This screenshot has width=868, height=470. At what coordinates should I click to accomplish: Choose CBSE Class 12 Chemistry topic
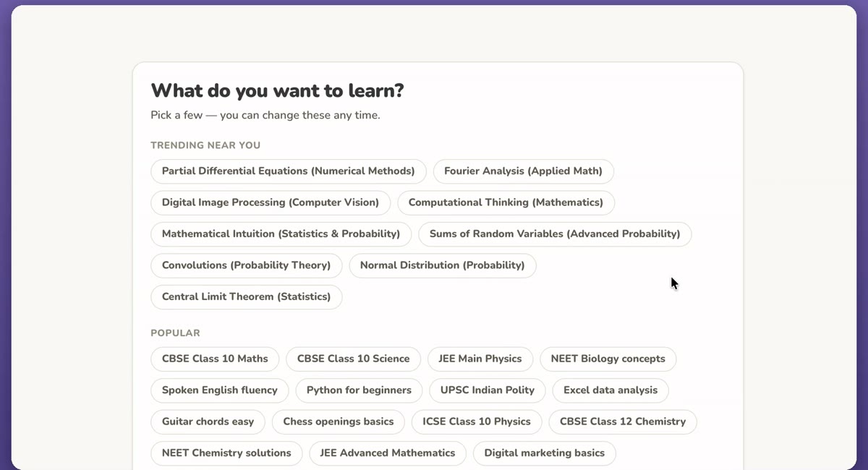(623, 422)
